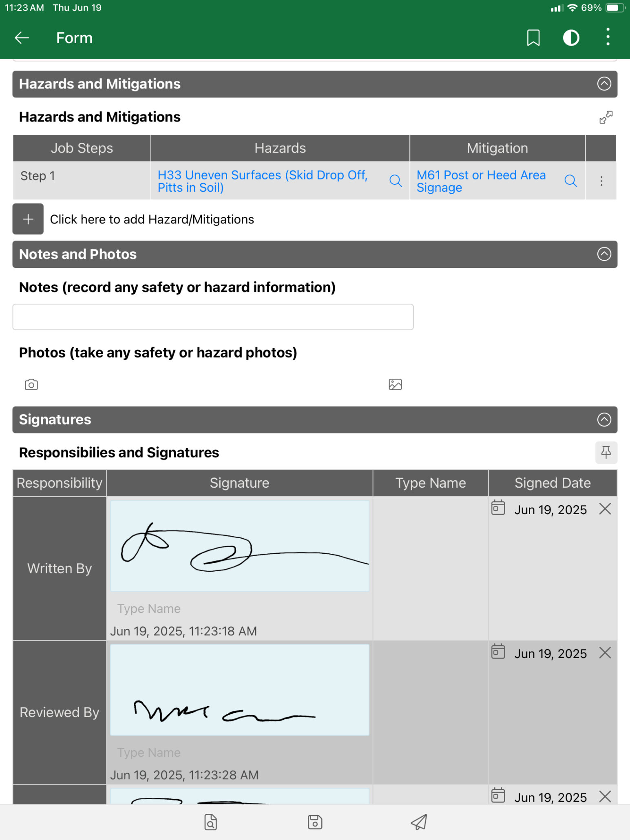Take a hazard photo with camera
The width and height of the screenshot is (630, 840).
coord(31,385)
